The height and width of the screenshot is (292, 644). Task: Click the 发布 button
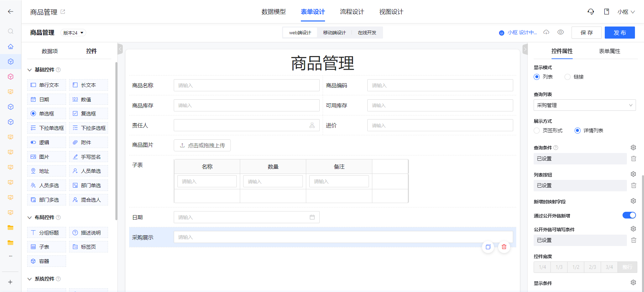point(620,33)
